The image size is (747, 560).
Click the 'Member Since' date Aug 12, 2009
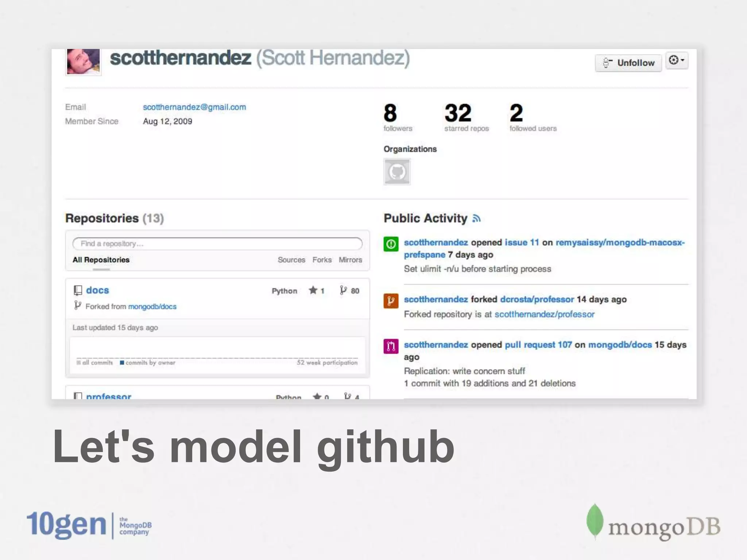click(x=167, y=121)
